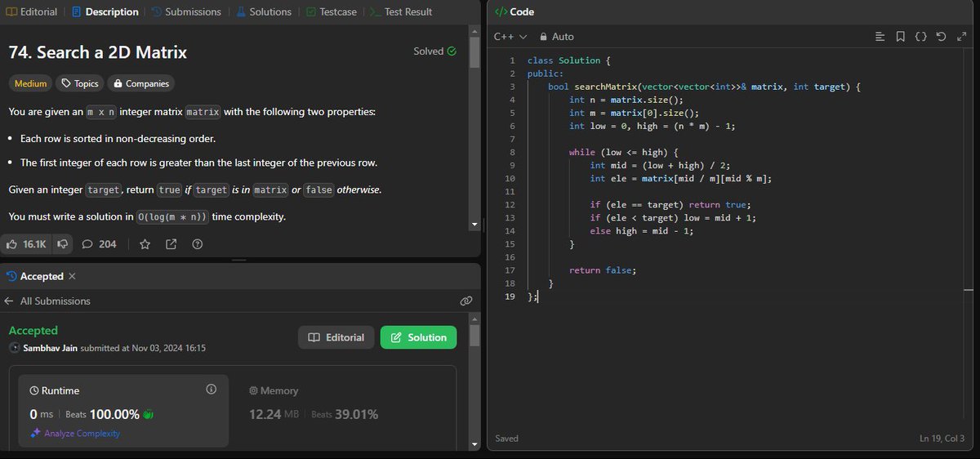This screenshot has width=980, height=459.
Task: Show the Topics tag
Action: point(80,83)
